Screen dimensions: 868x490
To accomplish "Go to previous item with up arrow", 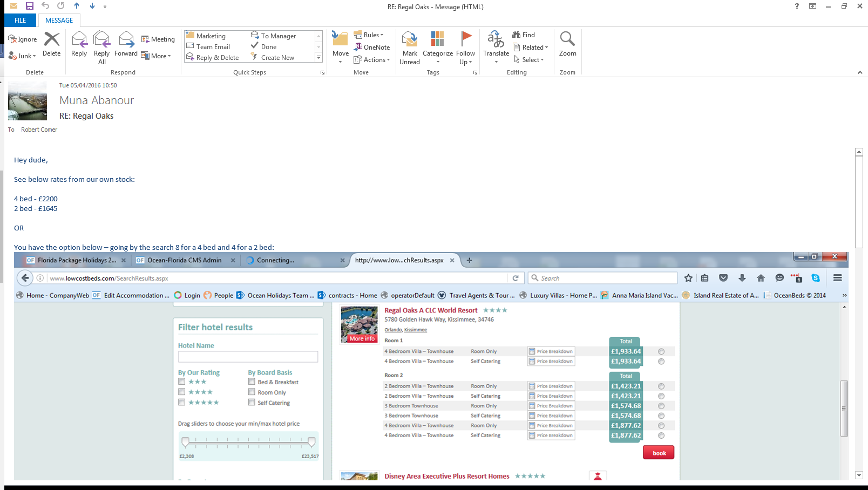I will pyautogui.click(x=77, y=6).
